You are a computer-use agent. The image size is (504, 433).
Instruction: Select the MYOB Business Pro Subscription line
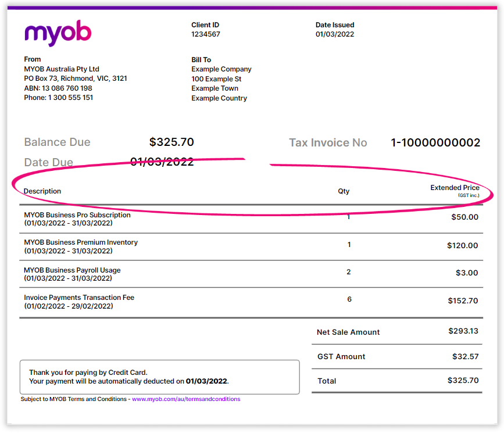point(77,215)
